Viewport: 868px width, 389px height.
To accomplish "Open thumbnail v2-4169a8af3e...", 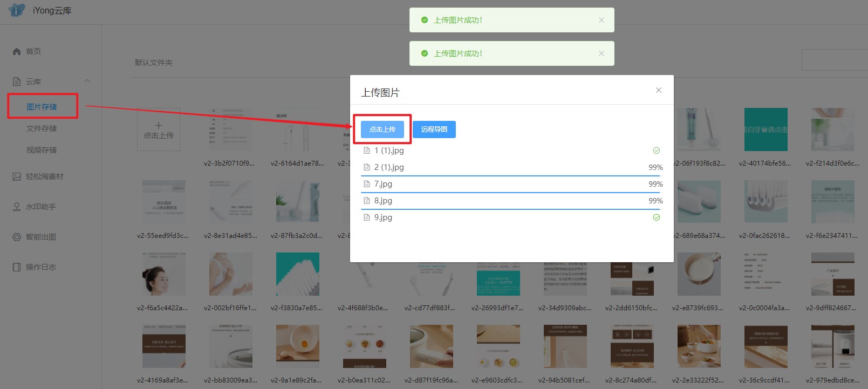I will [164, 346].
